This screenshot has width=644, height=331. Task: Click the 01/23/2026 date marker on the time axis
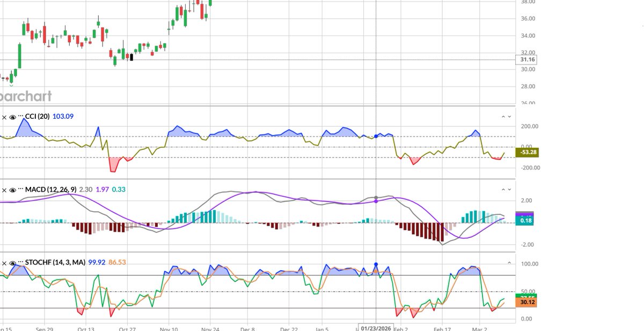(376, 327)
